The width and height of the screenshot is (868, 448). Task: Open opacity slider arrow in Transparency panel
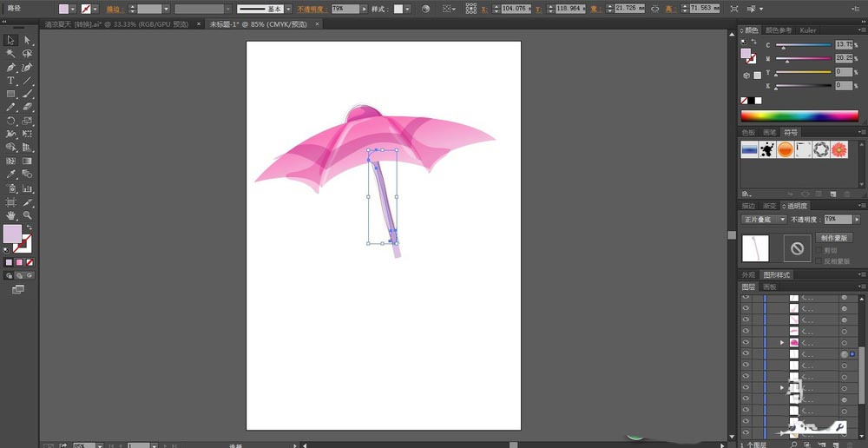857,220
